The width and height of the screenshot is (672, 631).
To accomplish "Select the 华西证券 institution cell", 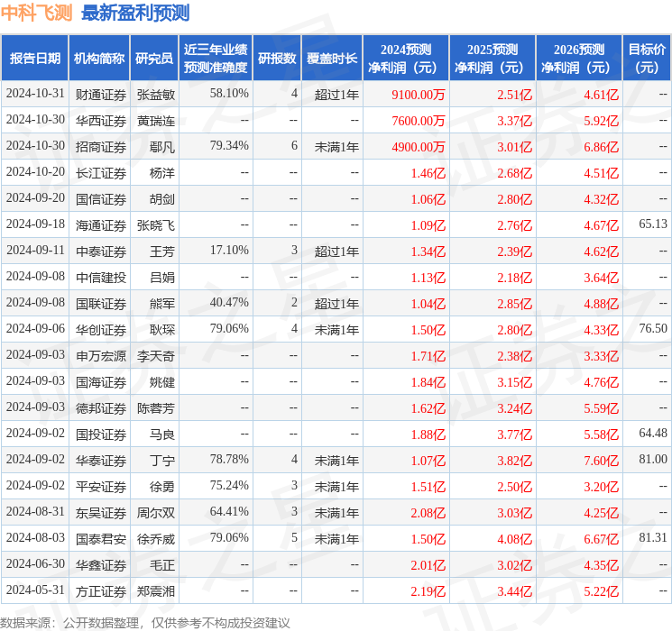I will coord(101,121).
